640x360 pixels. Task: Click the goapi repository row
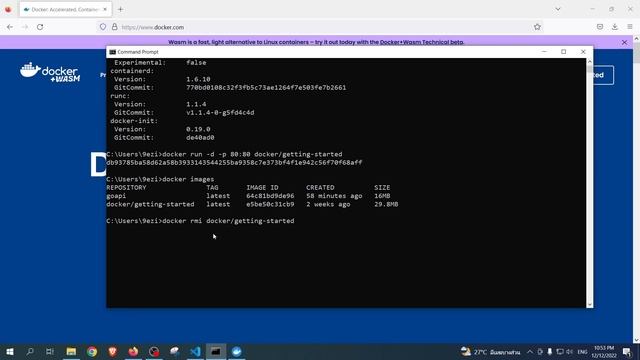[x=248, y=196]
